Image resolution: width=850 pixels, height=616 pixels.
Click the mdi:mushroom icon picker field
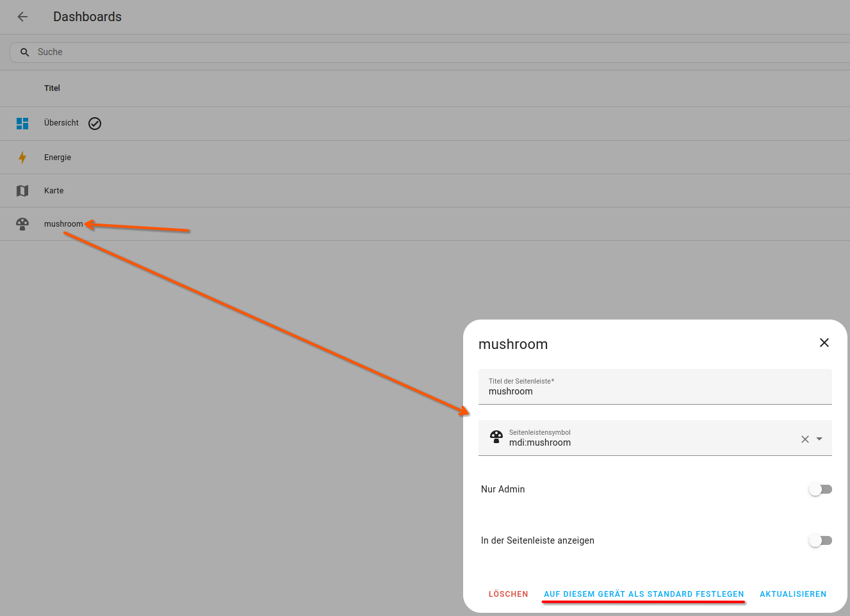click(655, 438)
